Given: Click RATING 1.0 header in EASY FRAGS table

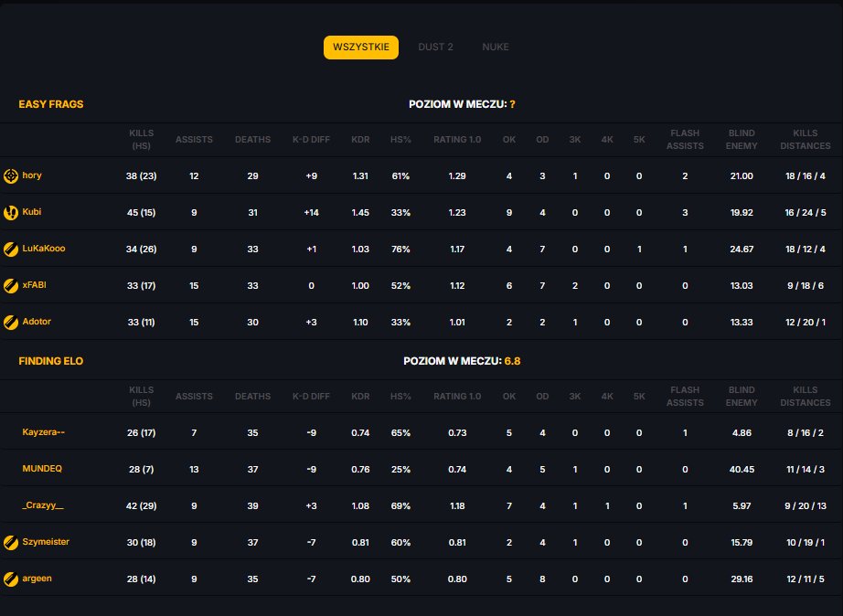Looking at the screenshot, I should pos(457,140).
